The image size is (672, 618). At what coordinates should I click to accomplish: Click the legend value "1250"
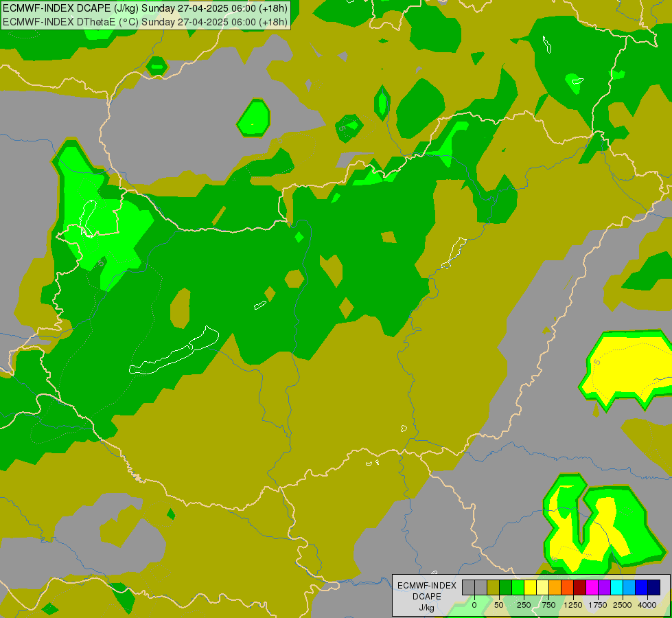pos(573,605)
